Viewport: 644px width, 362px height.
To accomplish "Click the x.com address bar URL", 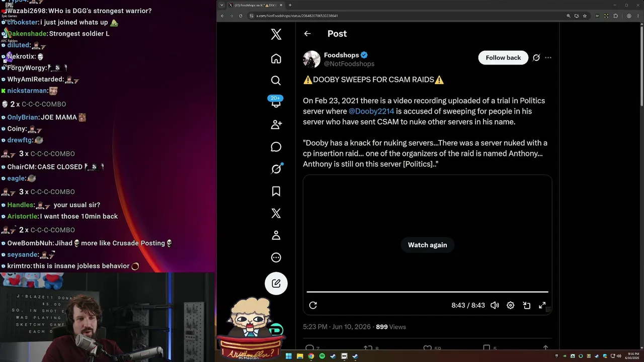I will (x=297, y=16).
